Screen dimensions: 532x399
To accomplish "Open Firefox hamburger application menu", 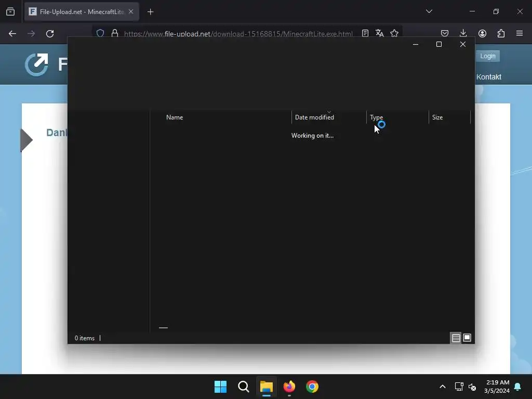I will (520, 33).
